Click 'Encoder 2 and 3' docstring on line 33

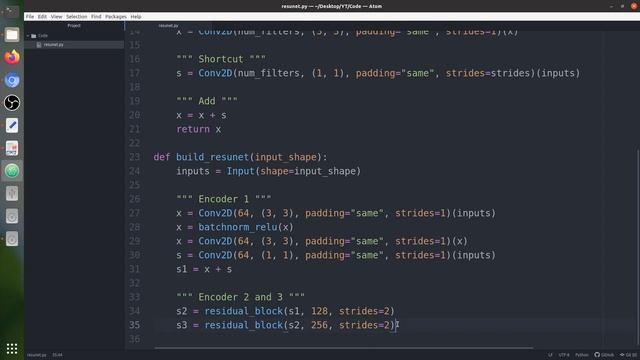point(240,297)
